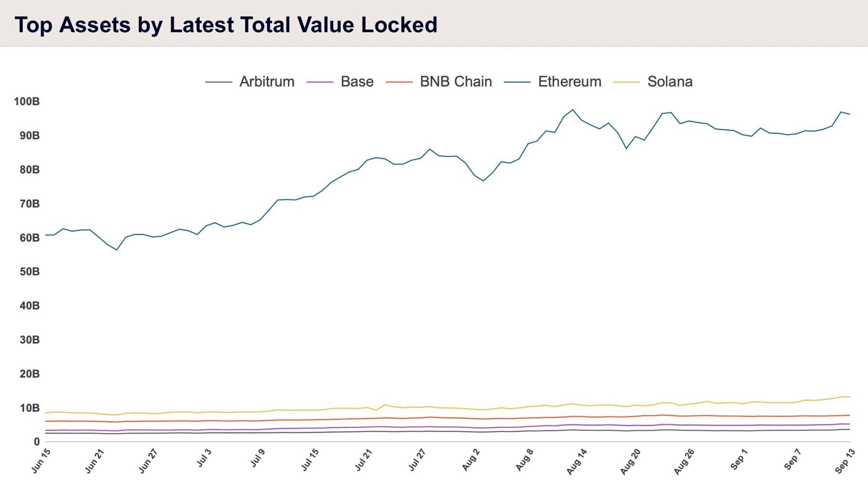Toggle the Base legend entry
The height and width of the screenshot is (489, 868).
coord(357,81)
